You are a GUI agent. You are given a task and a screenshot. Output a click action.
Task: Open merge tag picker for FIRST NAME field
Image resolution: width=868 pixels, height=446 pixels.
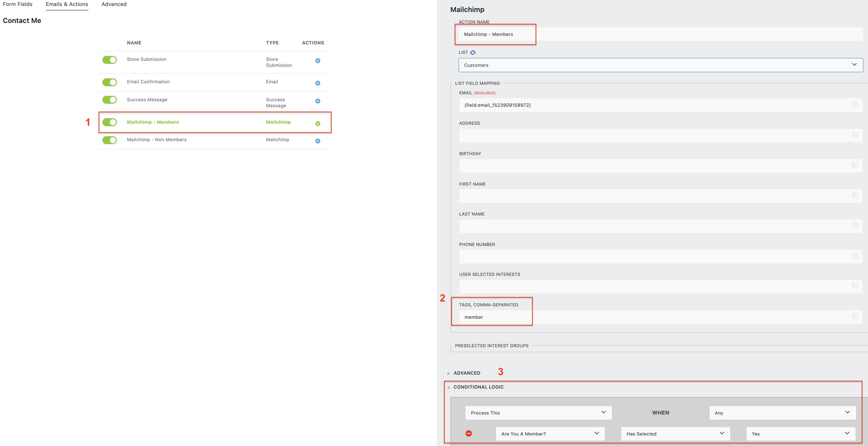(855, 196)
